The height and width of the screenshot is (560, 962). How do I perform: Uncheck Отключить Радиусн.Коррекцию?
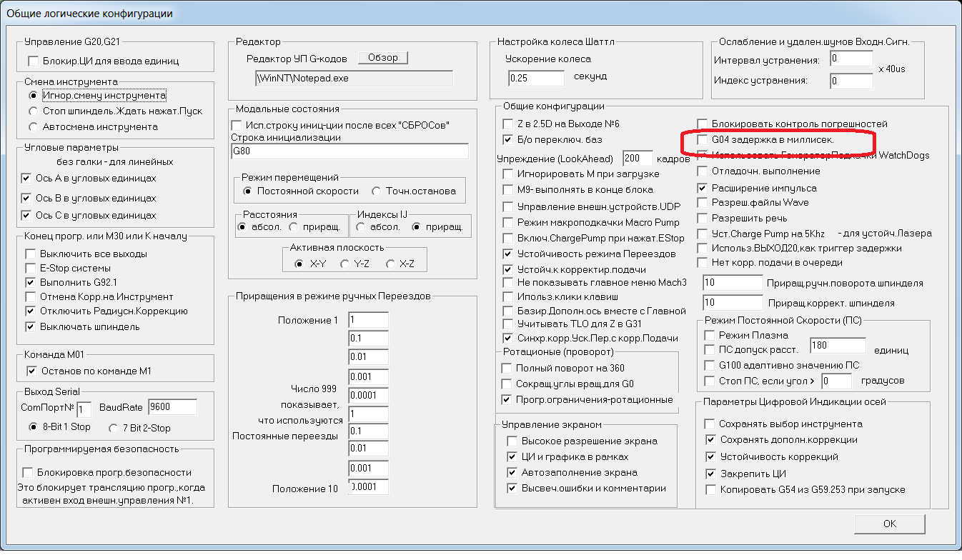pos(30,311)
